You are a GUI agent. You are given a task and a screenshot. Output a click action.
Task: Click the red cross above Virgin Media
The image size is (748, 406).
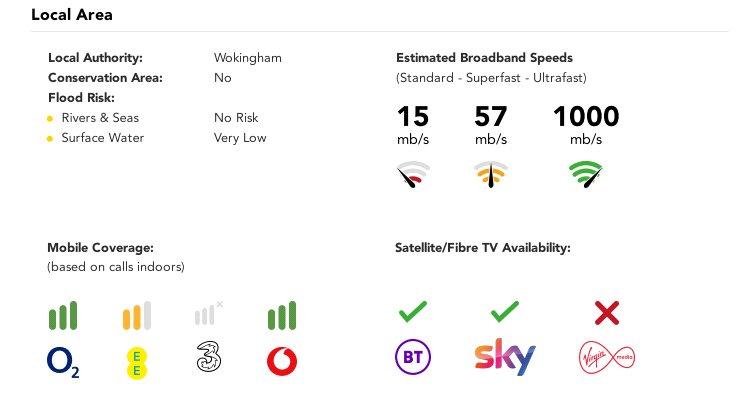(x=607, y=313)
